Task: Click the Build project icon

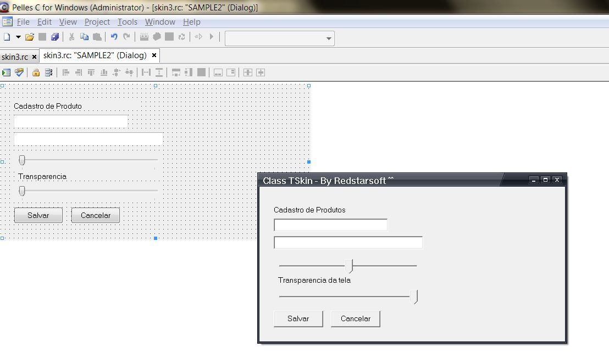Action: 157,37
